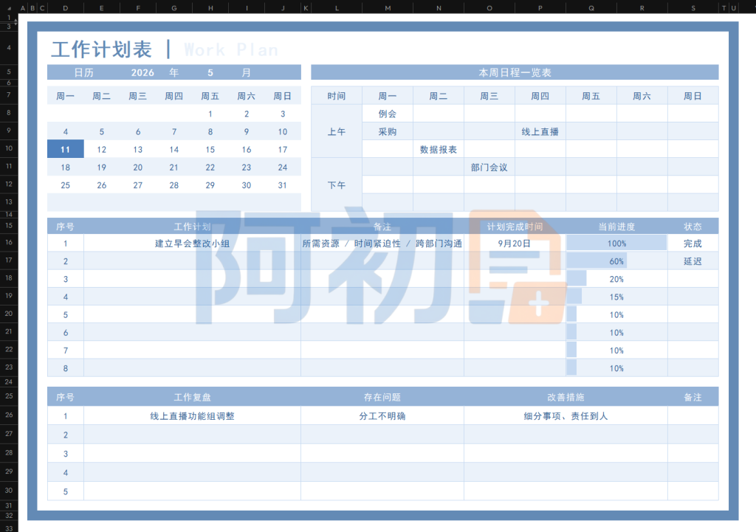Select calendar year value 2026
Screen dimensions: 756x532
click(x=142, y=73)
